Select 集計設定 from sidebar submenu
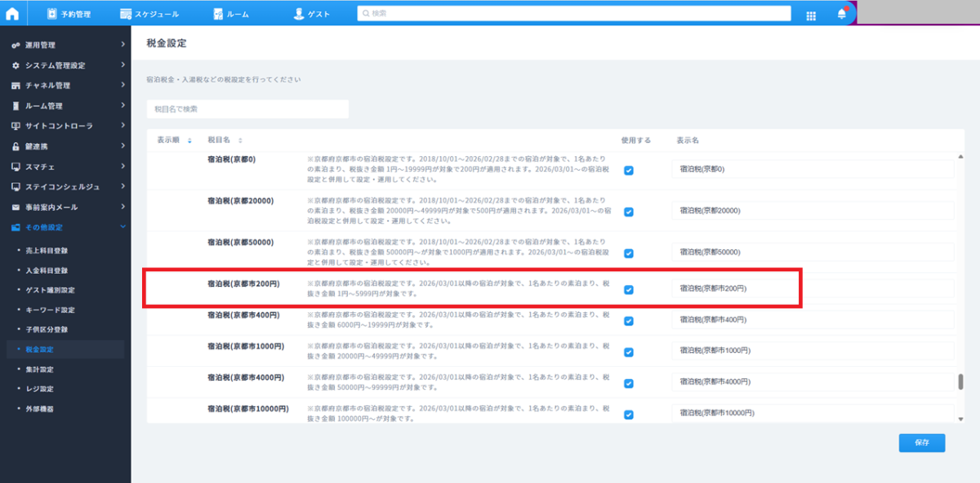 point(39,369)
